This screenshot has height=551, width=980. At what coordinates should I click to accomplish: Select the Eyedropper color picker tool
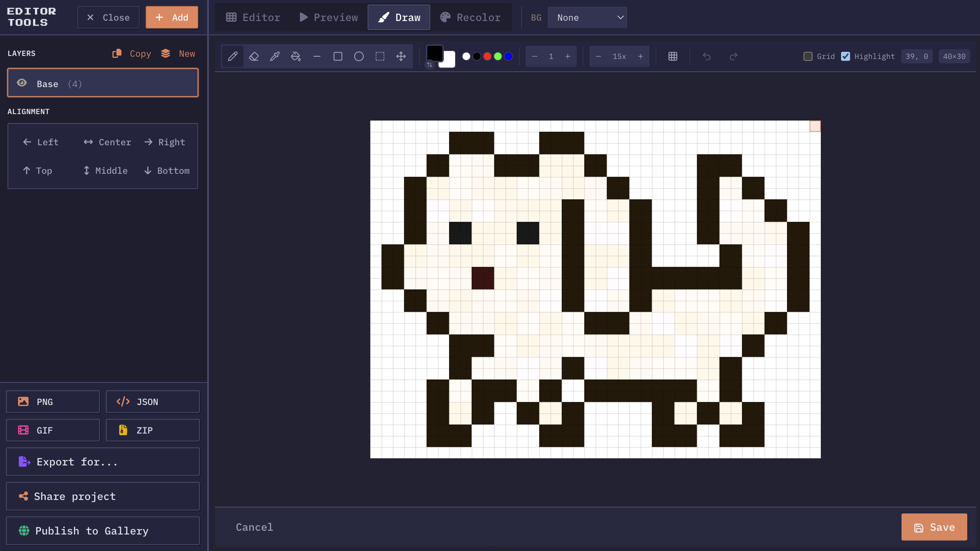point(275,56)
